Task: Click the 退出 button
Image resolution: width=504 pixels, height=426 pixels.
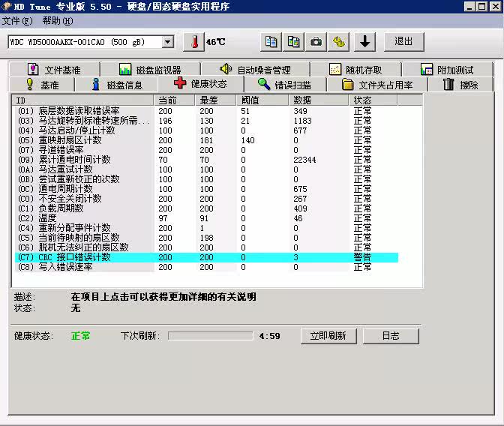Action: (404, 42)
